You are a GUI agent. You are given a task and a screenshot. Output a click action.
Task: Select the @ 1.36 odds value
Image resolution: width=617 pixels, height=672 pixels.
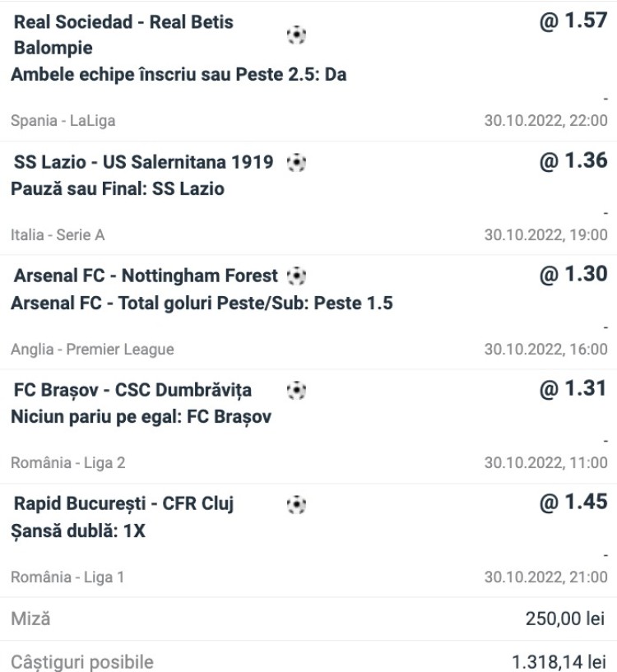click(573, 161)
